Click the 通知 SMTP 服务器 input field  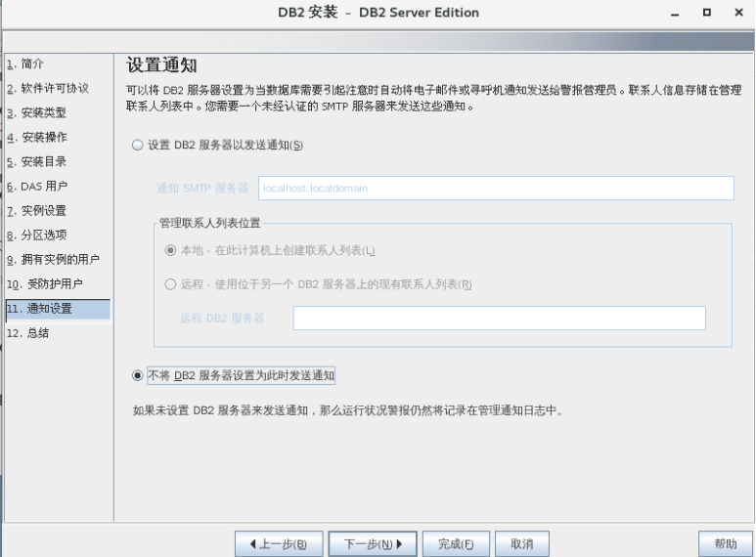pos(496,188)
